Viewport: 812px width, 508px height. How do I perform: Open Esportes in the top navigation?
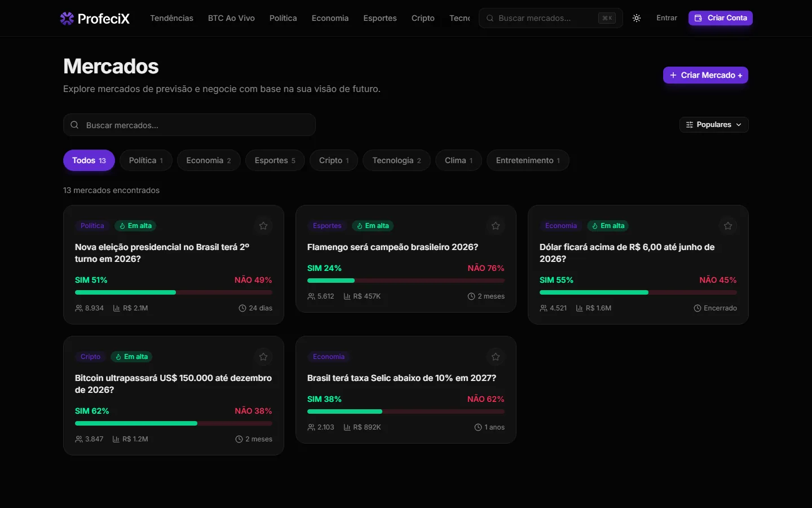[x=380, y=18]
